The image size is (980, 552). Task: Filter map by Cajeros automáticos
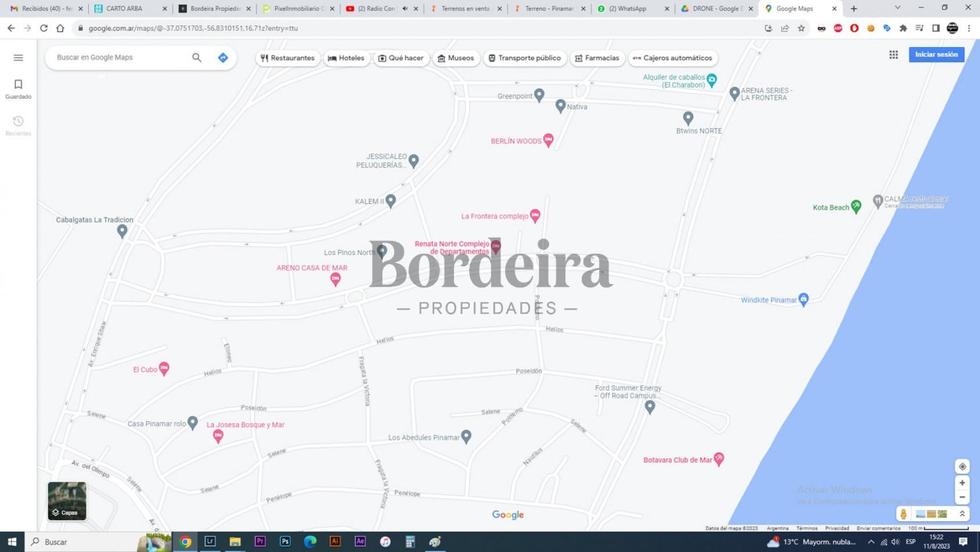pyautogui.click(x=673, y=58)
